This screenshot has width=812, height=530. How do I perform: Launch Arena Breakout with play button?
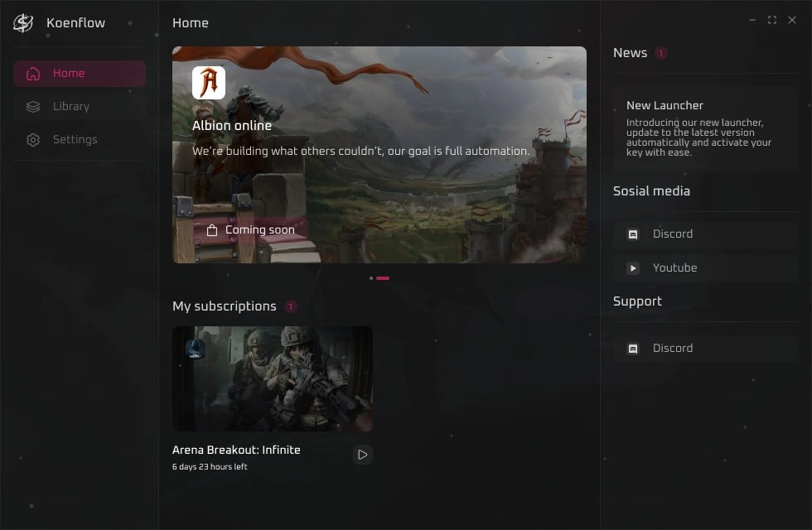click(x=363, y=455)
